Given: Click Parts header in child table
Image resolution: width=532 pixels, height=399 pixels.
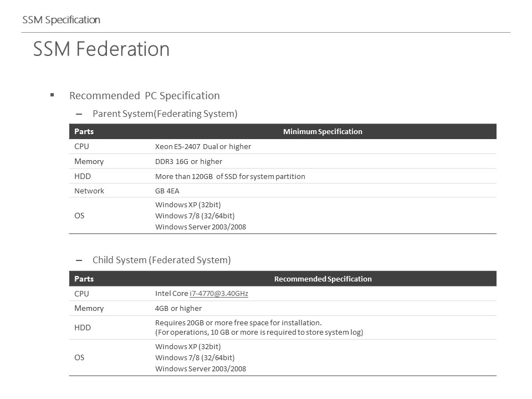Looking at the screenshot, I should pos(84,279).
